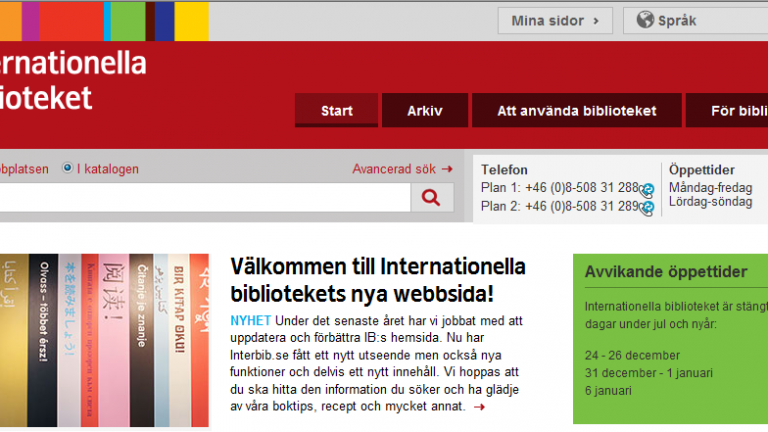The width and height of the screenshot is (768, 432).
Task: Open the För bibliotek tab
Action: point(727,111)
